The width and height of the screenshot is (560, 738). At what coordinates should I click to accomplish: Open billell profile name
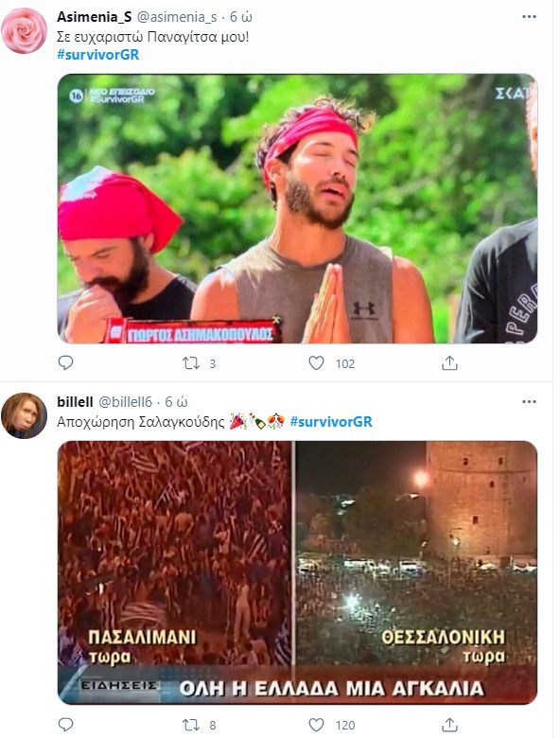[75, 402]
